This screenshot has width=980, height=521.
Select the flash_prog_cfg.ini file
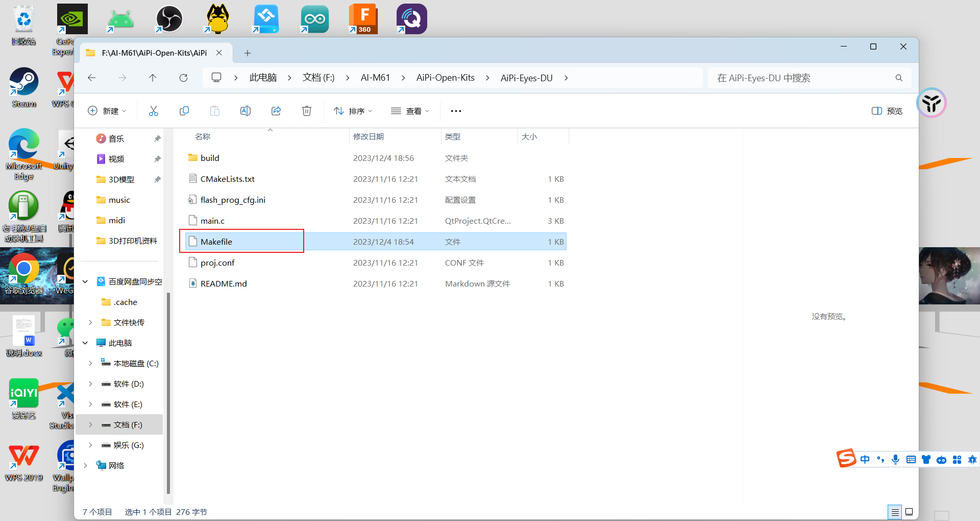coord(375,200)
